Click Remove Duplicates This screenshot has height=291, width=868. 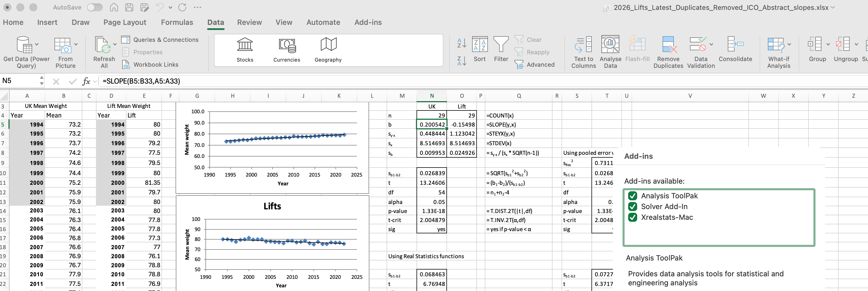(x=668, y=52)
